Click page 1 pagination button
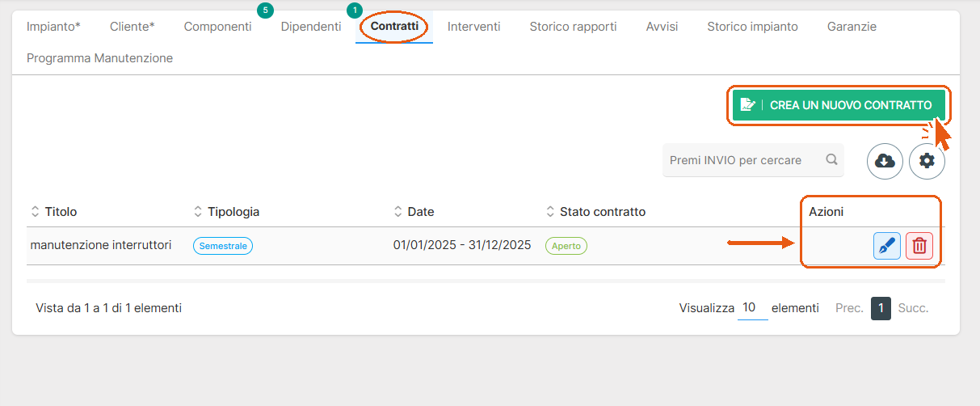Image resolution: width=980 pixels, height=406 pixels. click(x=881, y=308)
